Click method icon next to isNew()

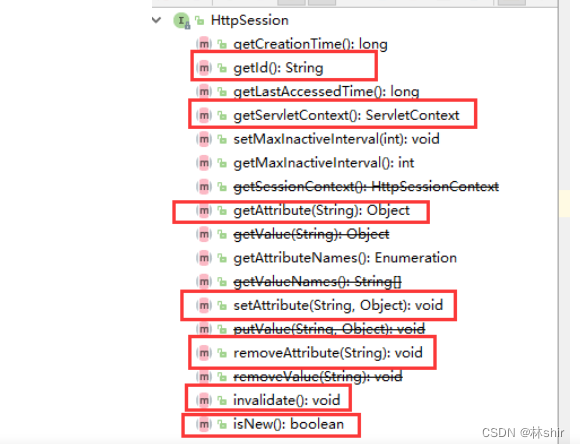click(204, 424)
